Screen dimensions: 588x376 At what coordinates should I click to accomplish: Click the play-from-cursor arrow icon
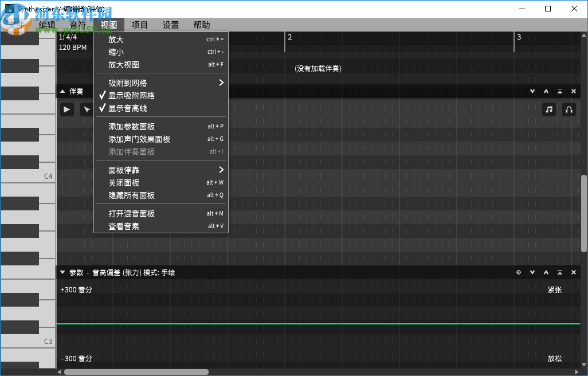pyautogui.click(x=86, y=109)
